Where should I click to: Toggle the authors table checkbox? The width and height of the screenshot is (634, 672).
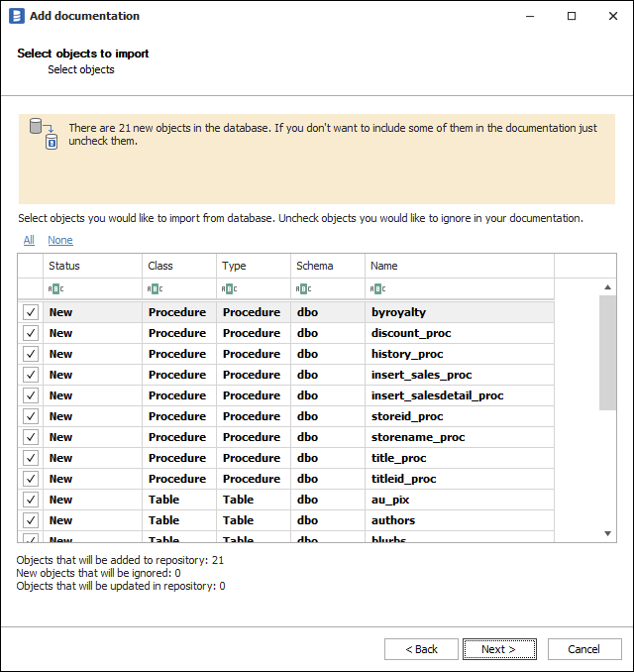pyautogui.click(x=31, y=520)
